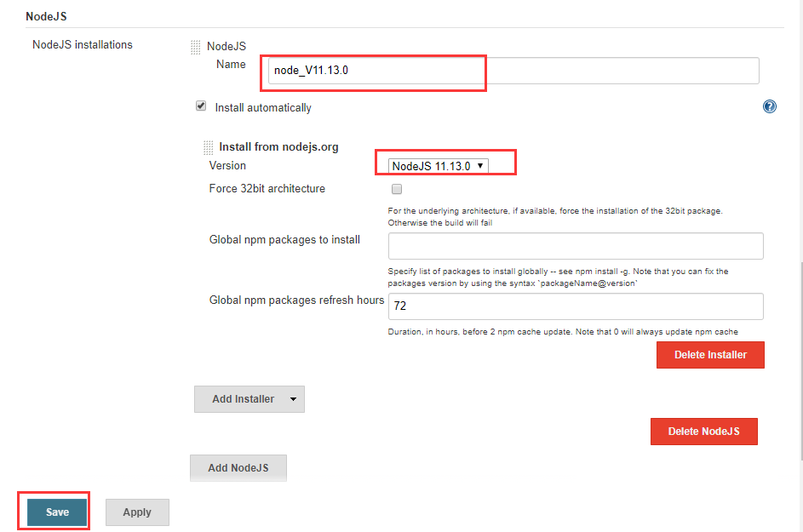Click the page vertical scrollbar
The image size is (803, 532).
tap(801, 361)
